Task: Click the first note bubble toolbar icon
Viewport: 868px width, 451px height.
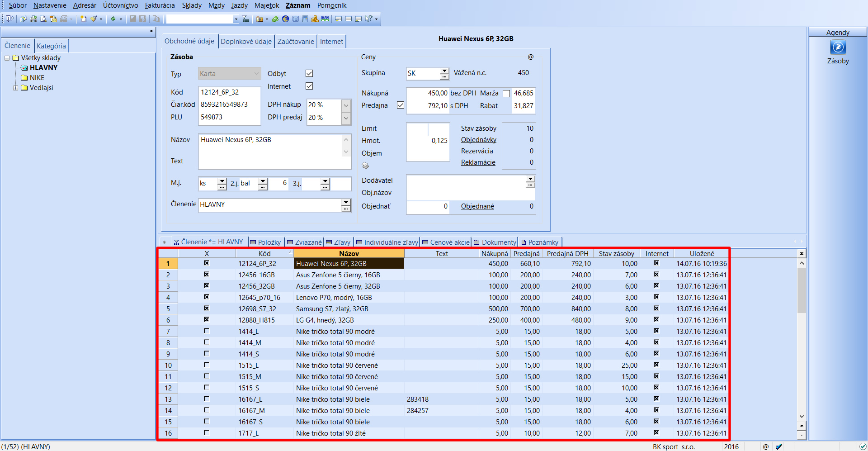Action: click(338, 19)
